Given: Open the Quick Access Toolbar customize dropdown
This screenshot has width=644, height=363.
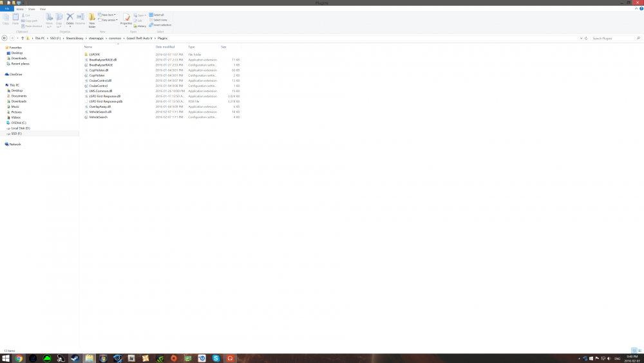Looking at the screenshot, I should 23,3.
